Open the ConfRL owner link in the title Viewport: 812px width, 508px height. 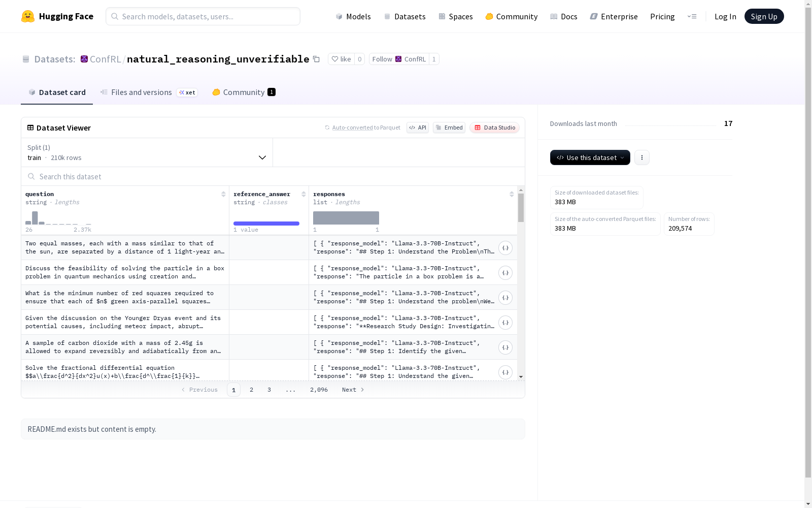[105, 59]
